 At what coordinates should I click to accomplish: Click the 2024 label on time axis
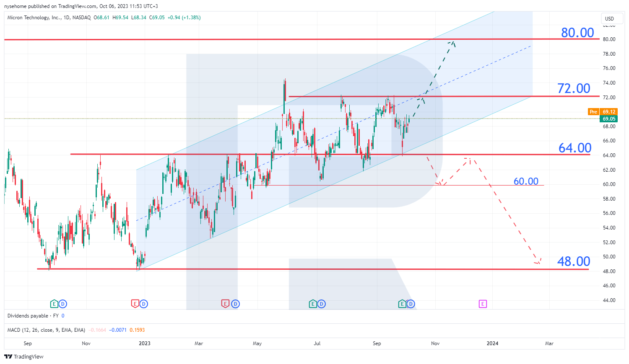point(492,343)
